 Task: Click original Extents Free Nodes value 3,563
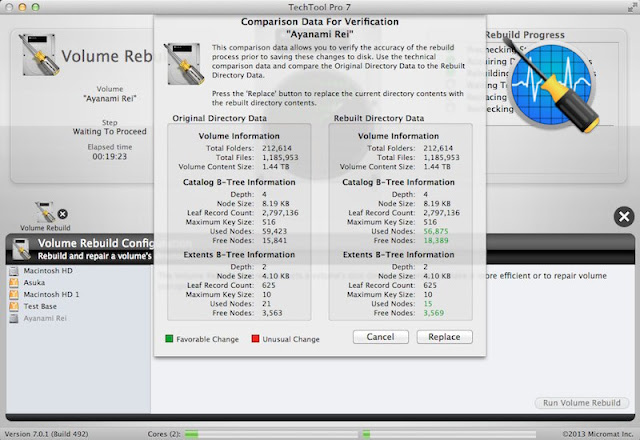tap(272, 313)
